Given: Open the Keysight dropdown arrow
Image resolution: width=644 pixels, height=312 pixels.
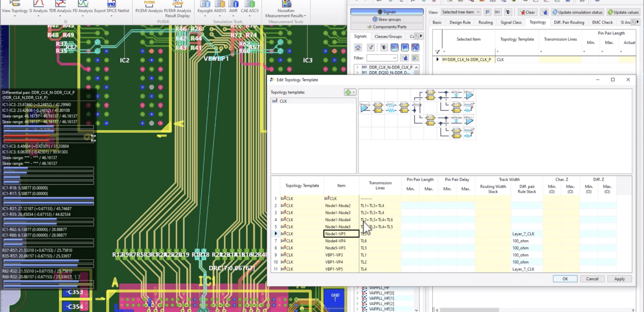Looking at the screenshot, I should tap(205, 16).
